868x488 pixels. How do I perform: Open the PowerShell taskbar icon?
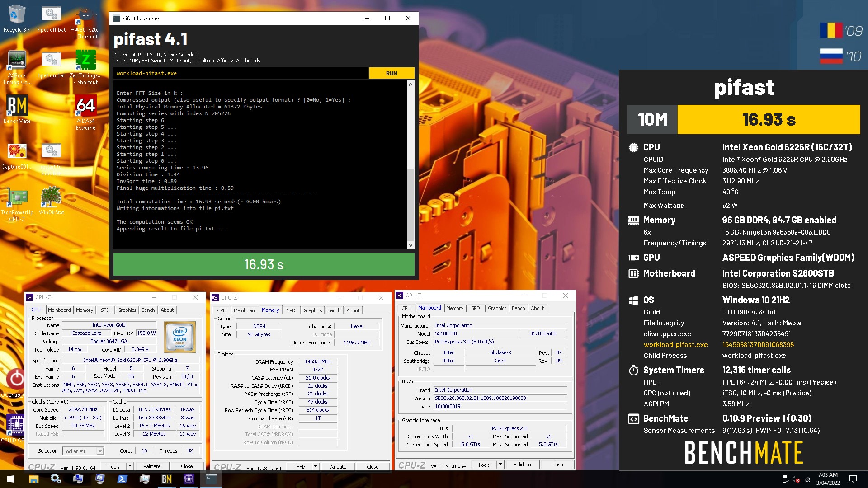click(122, 479)
